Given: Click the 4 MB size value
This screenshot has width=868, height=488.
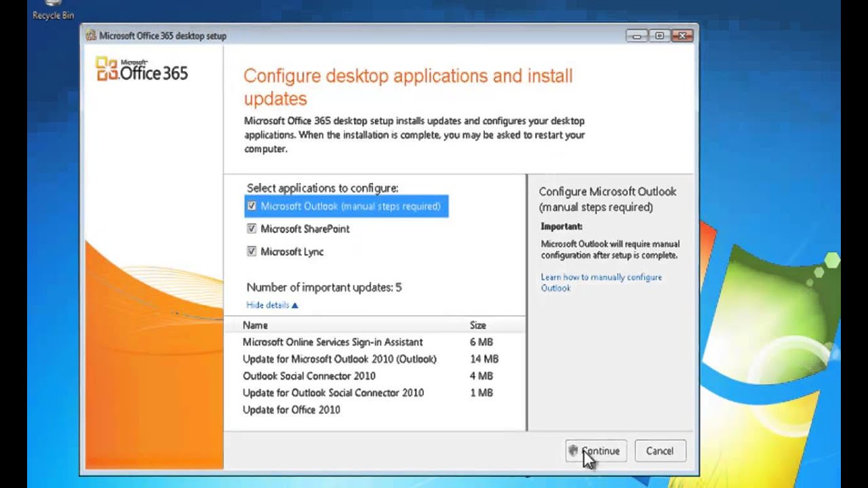Looking at the screenshot, I should tap(481, 376).
